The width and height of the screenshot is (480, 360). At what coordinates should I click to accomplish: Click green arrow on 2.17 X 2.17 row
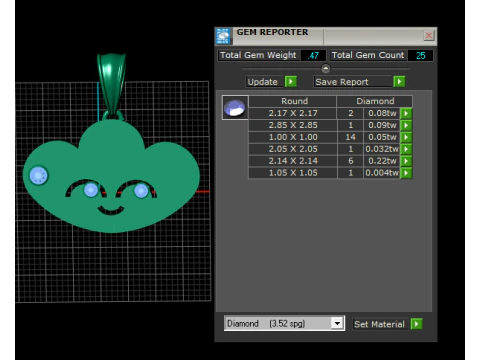(406, 113)
